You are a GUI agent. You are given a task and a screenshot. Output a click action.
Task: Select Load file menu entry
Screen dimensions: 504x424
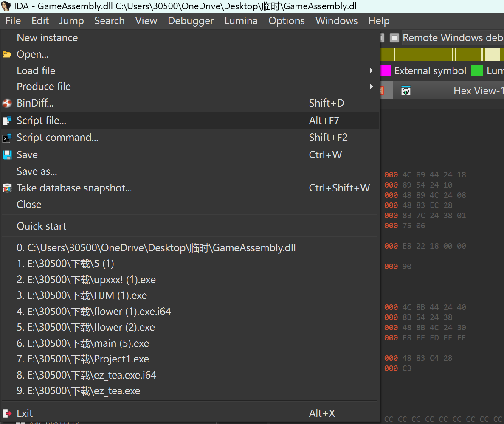pyautogui.click(x=190, y=70)
